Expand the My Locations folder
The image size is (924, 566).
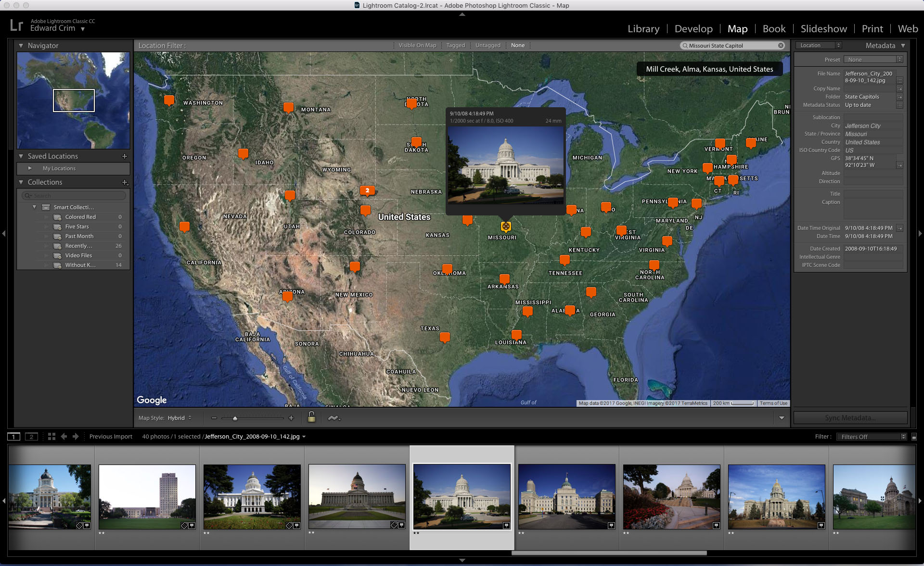pyautogui.click(x=30, y=168)
